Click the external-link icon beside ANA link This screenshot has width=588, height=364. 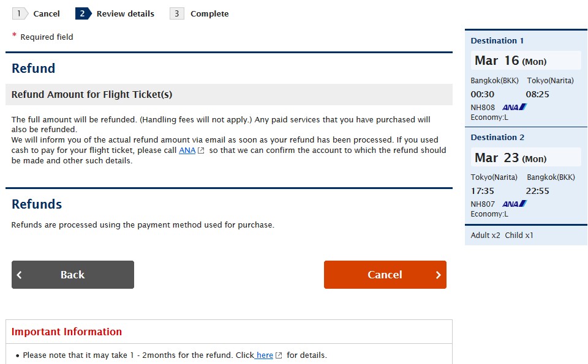click(x=201, y=150)
